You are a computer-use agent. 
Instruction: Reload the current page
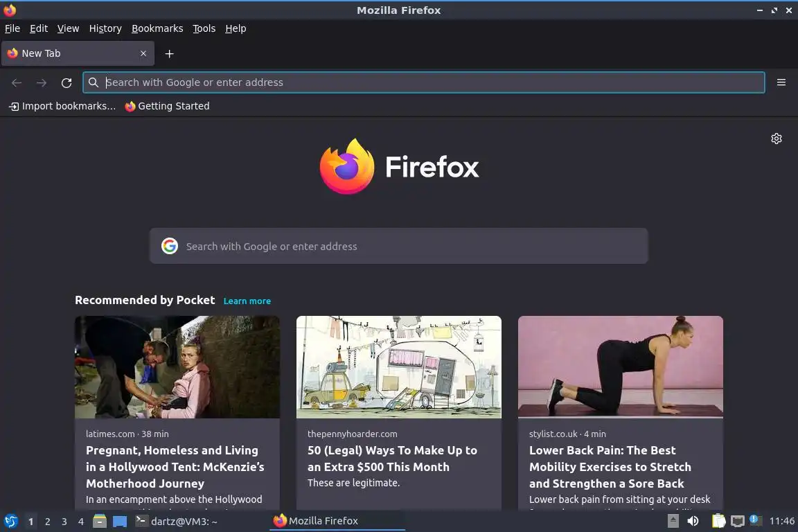[66, 82]
